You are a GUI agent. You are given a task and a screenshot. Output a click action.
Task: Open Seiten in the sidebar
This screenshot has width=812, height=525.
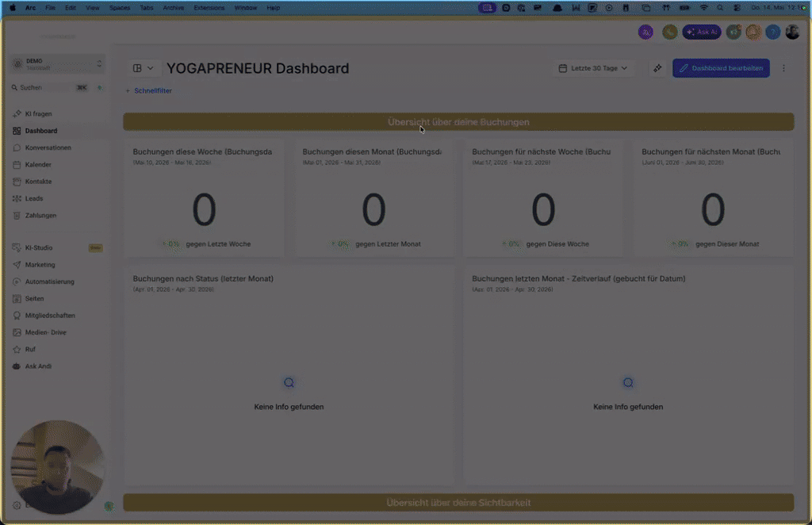pos(34,299)
